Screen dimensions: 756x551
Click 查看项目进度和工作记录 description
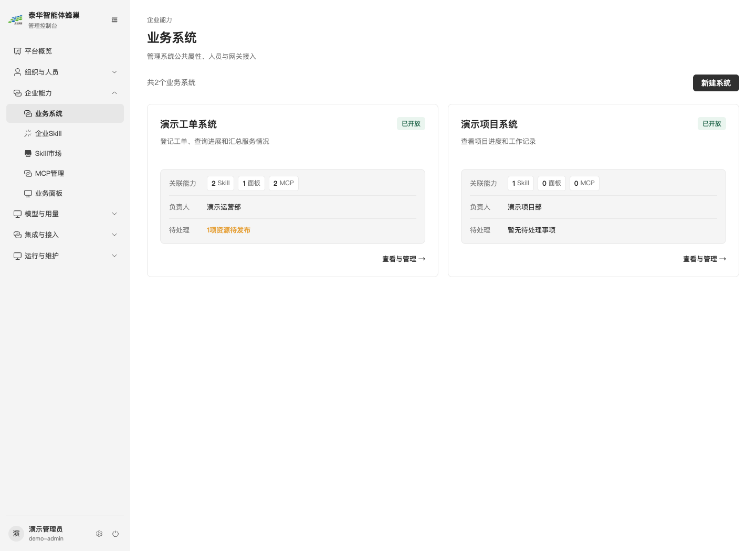click(498, 141)
